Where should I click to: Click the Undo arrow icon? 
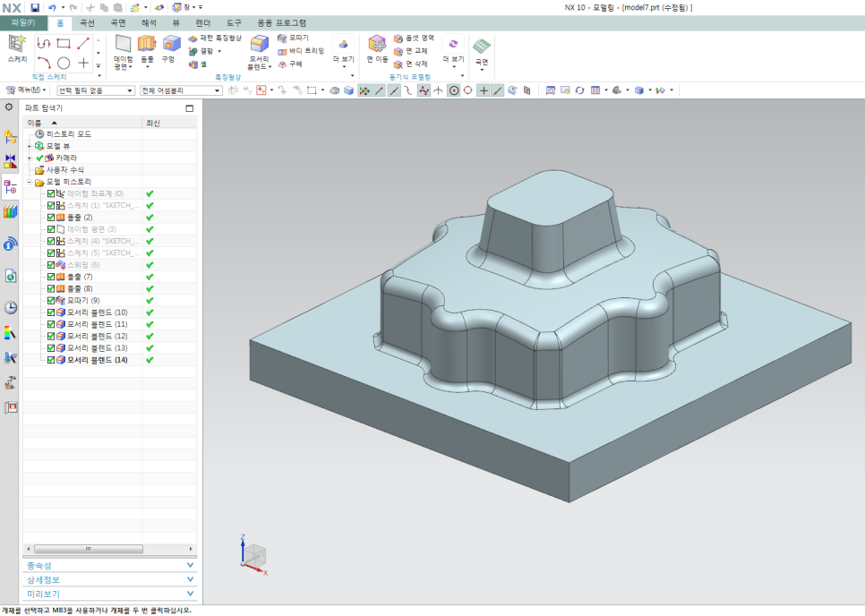point(52,7)
